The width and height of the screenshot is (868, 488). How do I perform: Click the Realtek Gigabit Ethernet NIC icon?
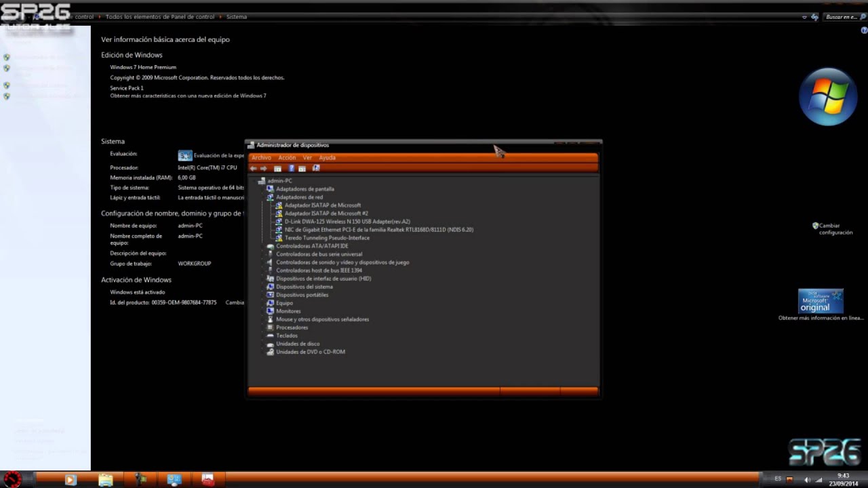tap(279, 230)
